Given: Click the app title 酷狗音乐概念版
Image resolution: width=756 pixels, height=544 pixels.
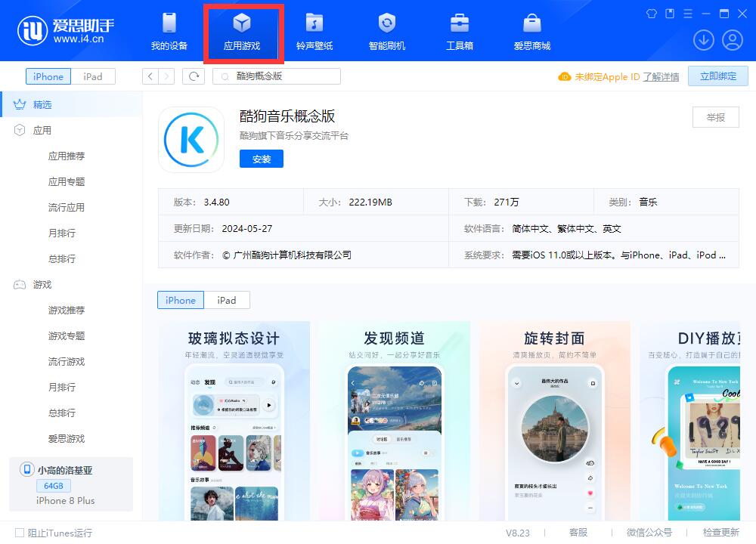Looking at the screenshot, I should point(287,116).
